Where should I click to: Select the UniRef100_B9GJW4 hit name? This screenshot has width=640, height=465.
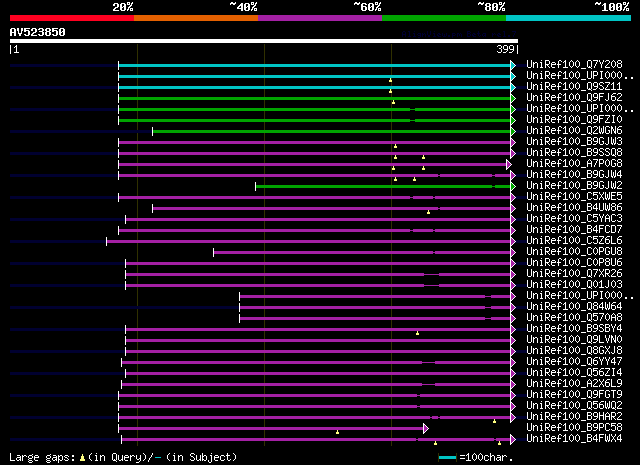[574, 175]
